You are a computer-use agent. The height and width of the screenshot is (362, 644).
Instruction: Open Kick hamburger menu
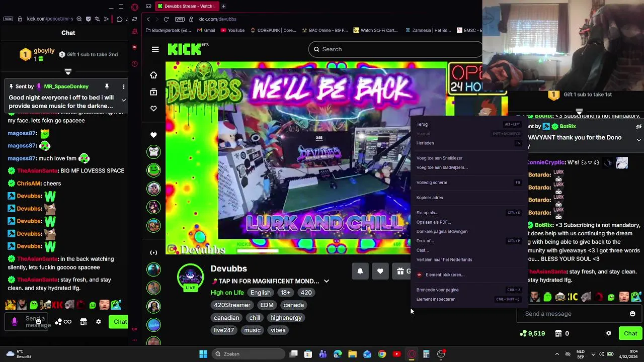tap(155, 49)
